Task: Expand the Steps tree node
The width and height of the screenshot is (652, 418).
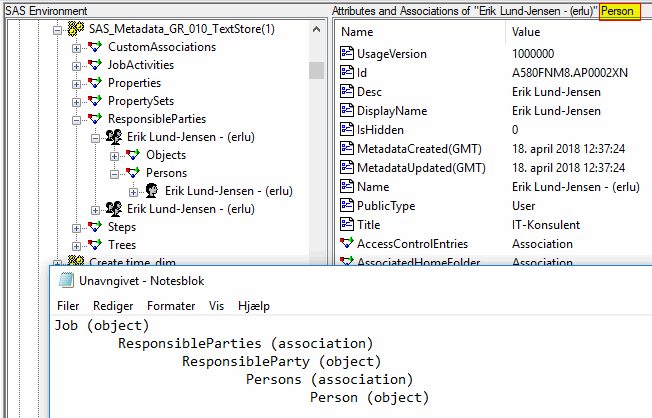Action: (77, 227)
